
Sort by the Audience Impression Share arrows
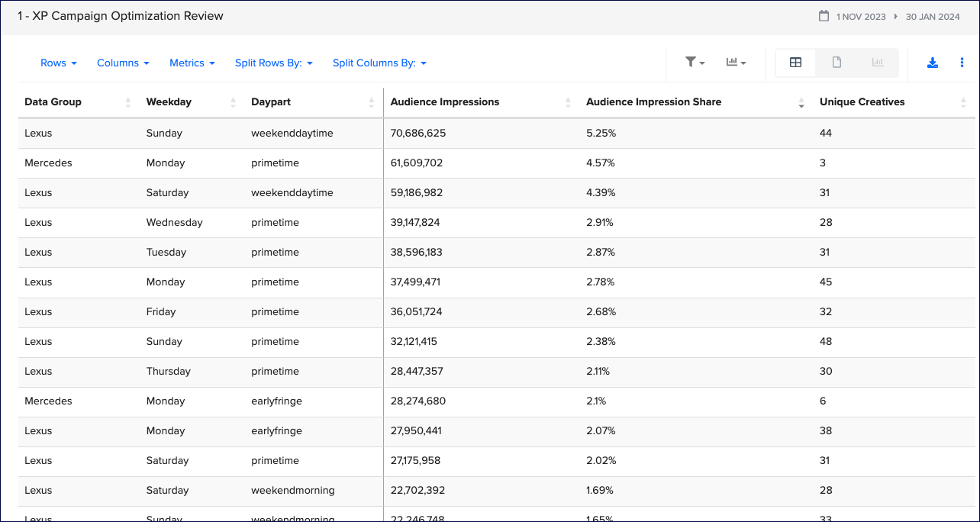tap(801, 102)
